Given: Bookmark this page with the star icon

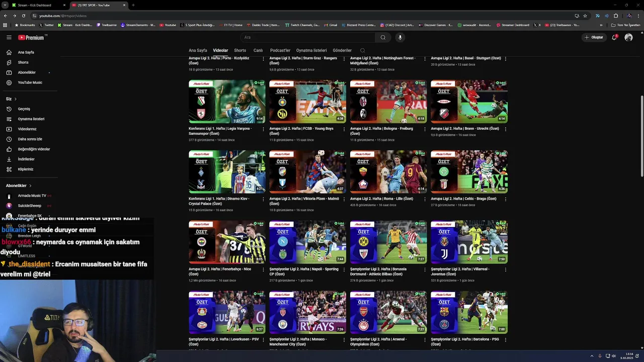Looking at the screenshot, I should pyautogui.click(x=585, y=16).
